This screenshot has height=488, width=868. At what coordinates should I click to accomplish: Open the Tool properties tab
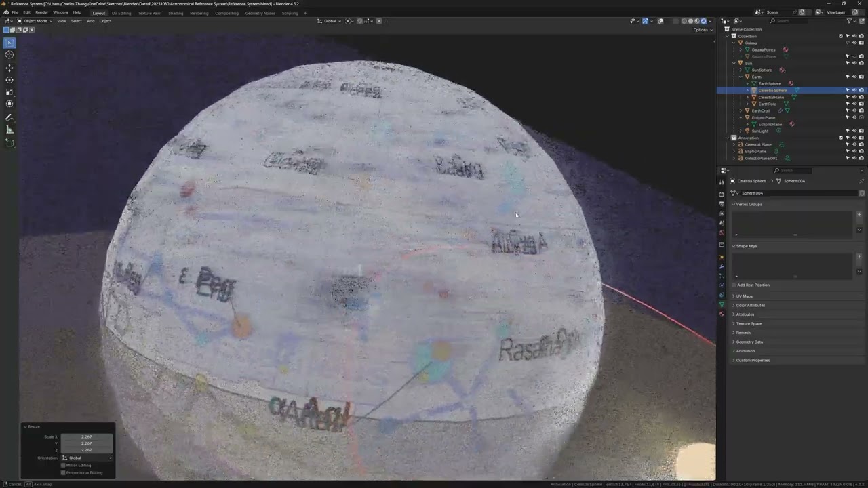coord(722,182)
